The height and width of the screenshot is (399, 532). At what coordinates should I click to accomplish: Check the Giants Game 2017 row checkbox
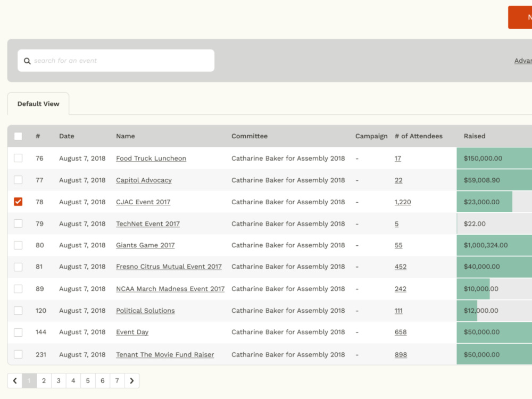point(18,245)
